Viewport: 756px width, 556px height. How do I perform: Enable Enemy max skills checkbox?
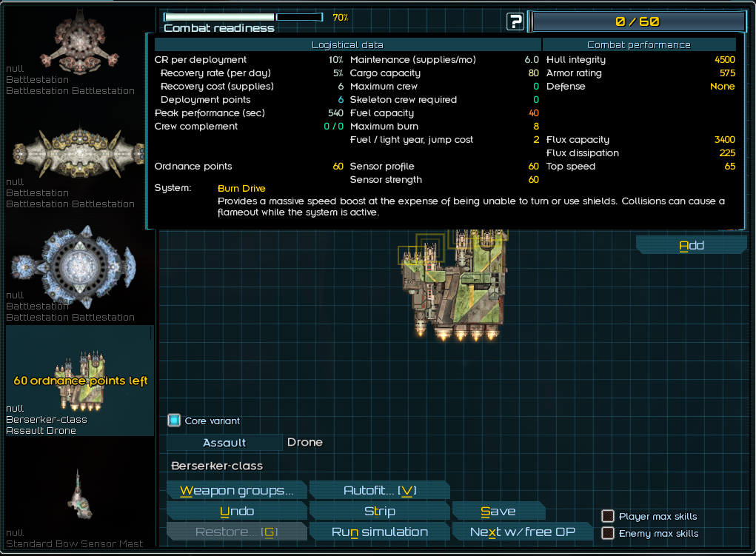click(x=608, y=533)
